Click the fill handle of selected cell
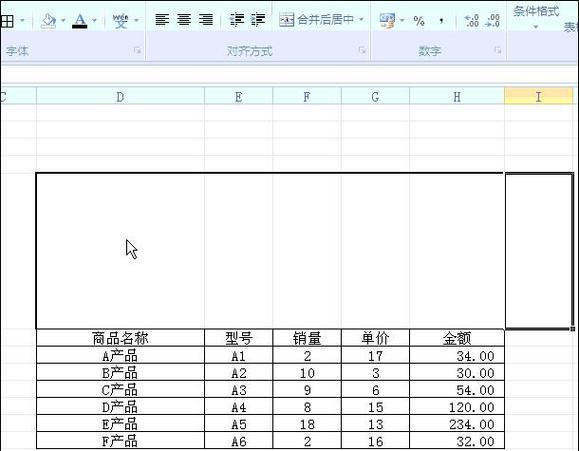The height and width of the screenshot is (451, 579). click(x=573, y=328)
